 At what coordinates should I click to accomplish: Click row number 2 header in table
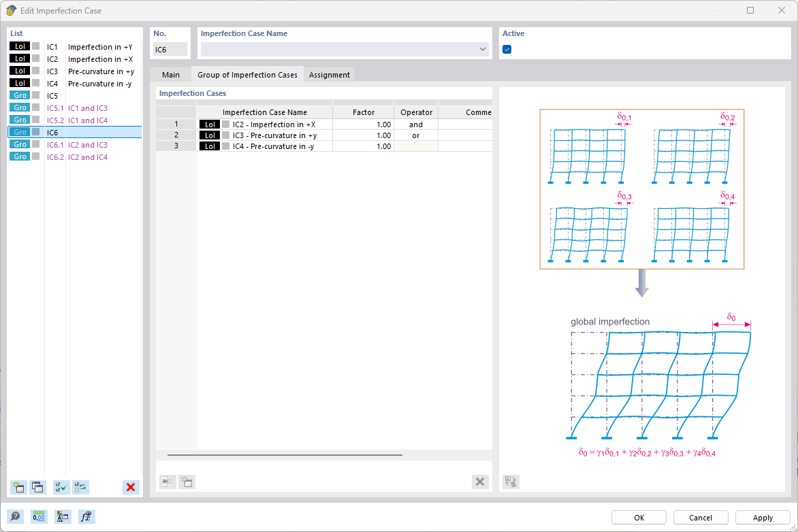(176, 135)
